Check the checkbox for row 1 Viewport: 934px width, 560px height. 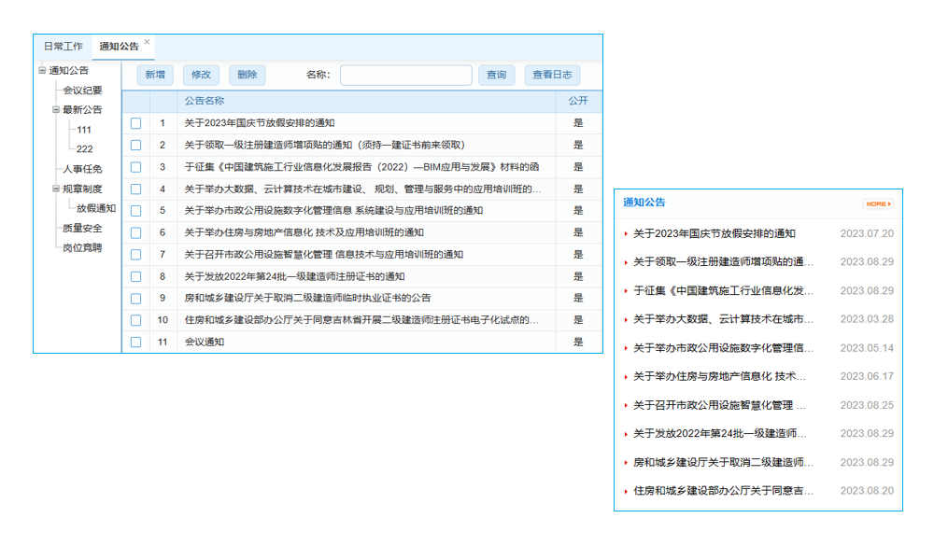pyautogui.click(x=135, y=123)
